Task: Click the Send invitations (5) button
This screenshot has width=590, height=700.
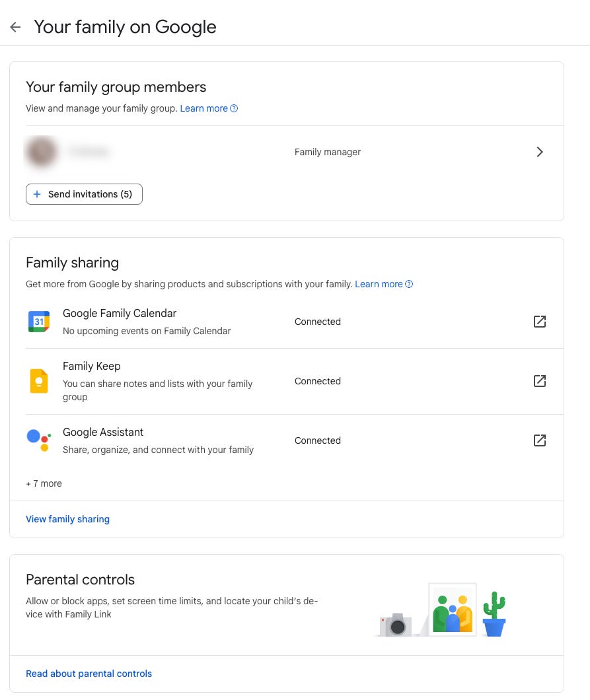Action: (x=84, y=194)
